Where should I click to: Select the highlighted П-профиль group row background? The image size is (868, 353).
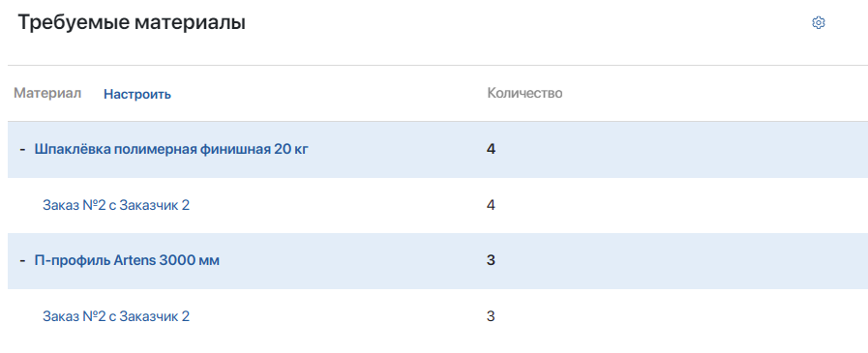point(438,260)
